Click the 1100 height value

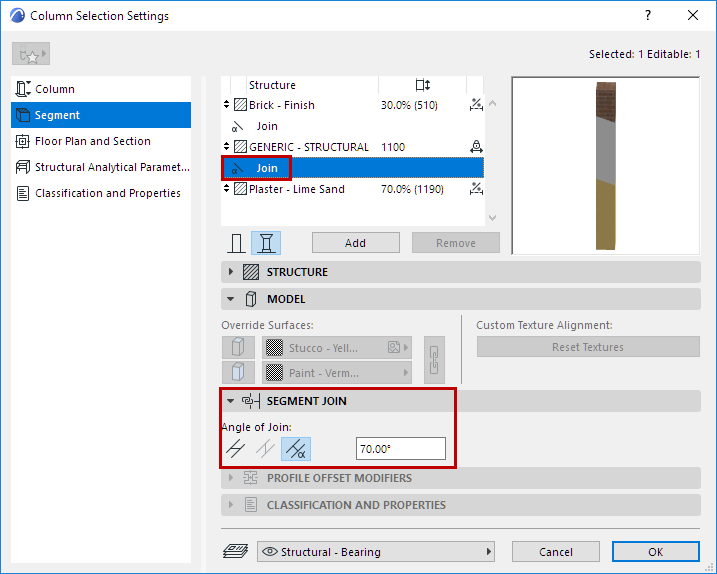click(x=393, y=147)
